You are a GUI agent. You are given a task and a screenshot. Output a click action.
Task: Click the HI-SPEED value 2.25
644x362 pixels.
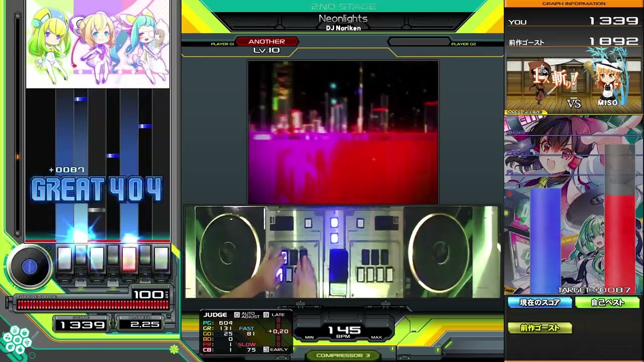(144, 325)
